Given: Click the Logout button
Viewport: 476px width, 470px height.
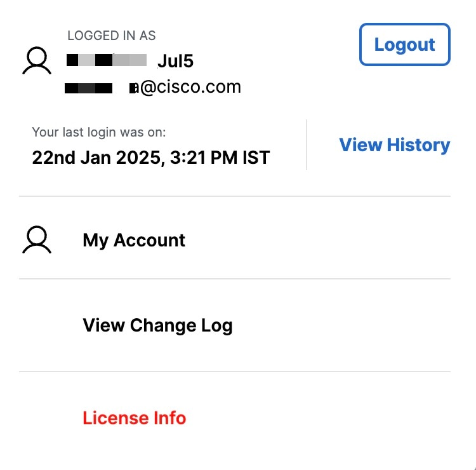Looking at the screenshot, I should coord(405,44).
